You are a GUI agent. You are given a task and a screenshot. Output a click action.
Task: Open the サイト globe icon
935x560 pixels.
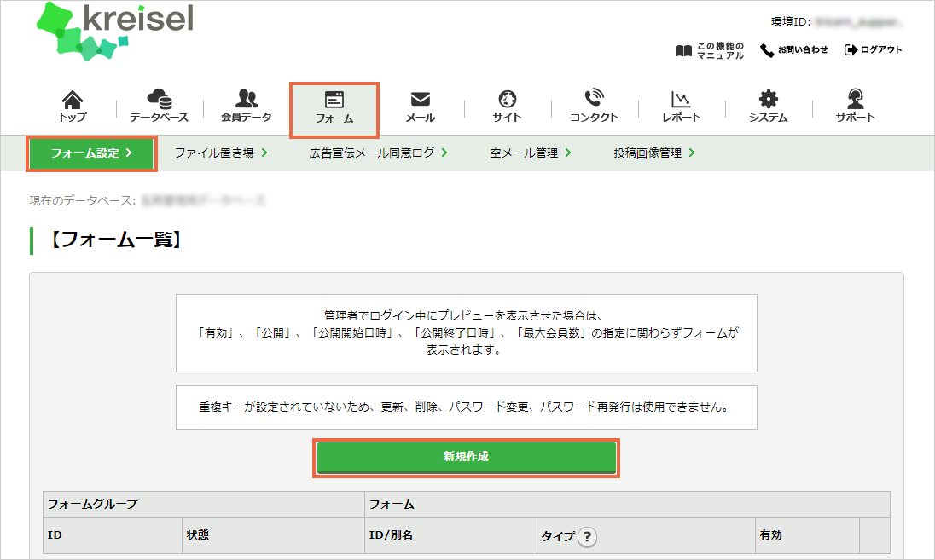tap(508, 99)
